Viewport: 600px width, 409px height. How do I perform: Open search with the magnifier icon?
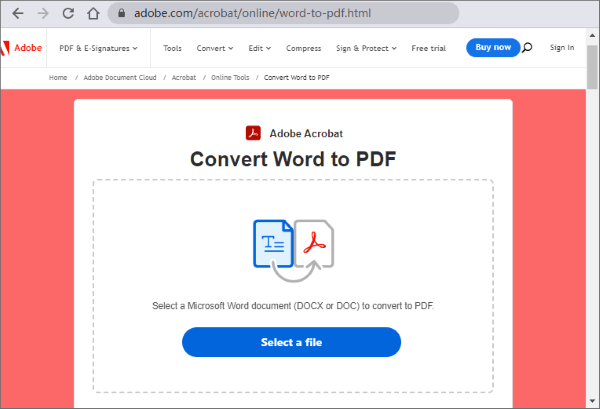pos(527,48)
